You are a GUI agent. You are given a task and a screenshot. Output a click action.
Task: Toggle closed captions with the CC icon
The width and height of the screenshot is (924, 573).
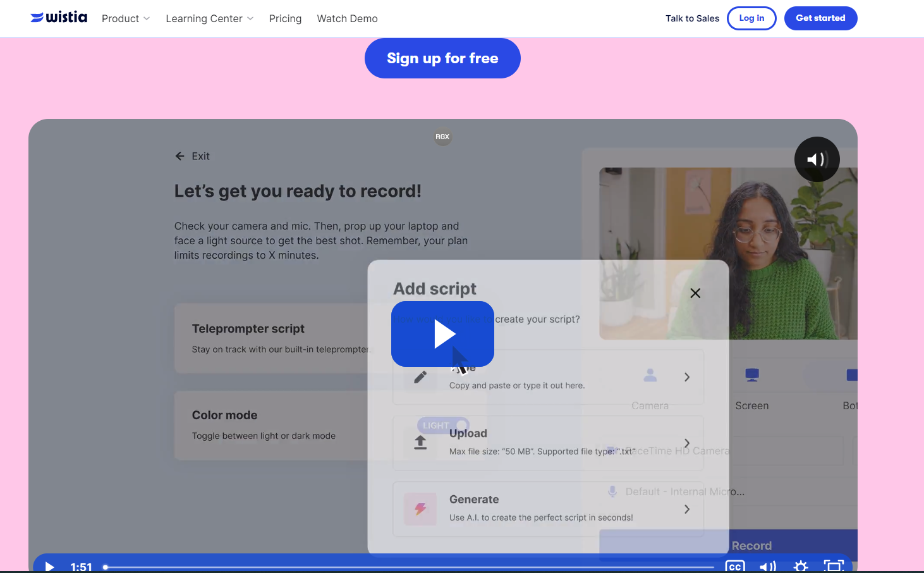(x=734, y=567)
